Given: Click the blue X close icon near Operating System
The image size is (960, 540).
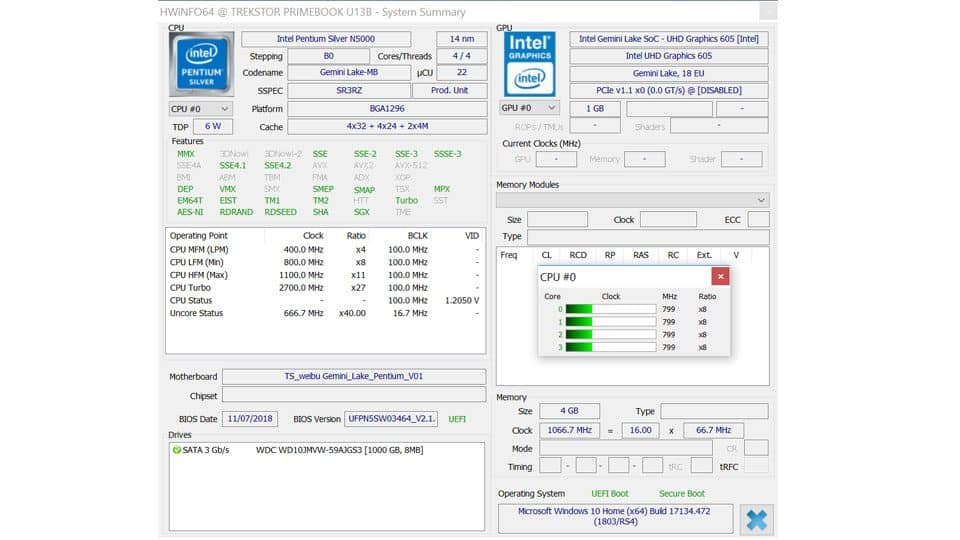Looking at the screenshot, I should coord(756,520).
